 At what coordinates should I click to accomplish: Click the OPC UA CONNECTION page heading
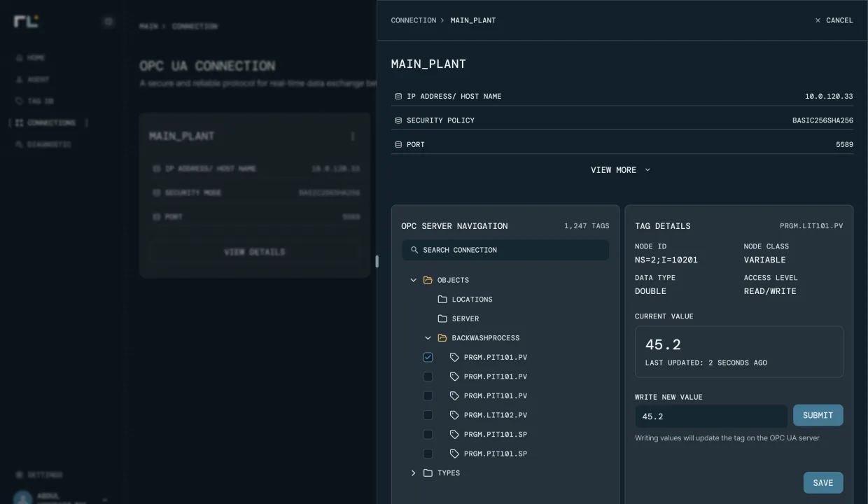[x=207, y=66]
